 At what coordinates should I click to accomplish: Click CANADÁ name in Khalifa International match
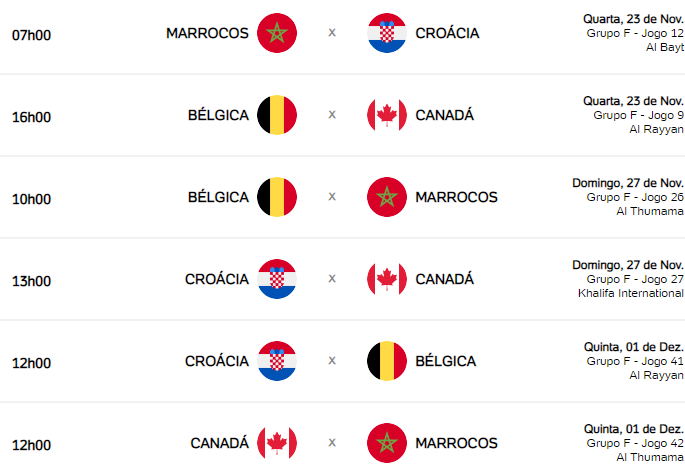click(x=445, y=279)
